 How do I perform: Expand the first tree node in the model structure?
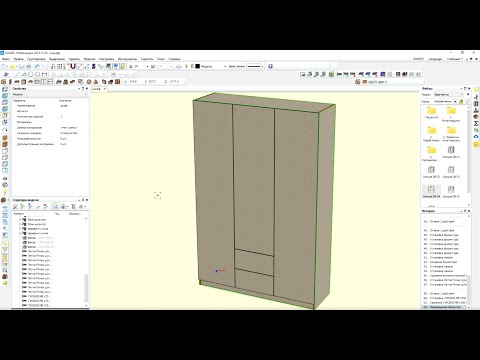pyautogui.click(x=20, y=220)
